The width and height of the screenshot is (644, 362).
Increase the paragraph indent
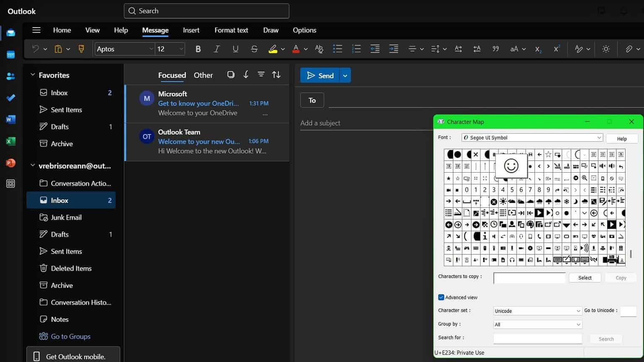(x=394, y=49)
